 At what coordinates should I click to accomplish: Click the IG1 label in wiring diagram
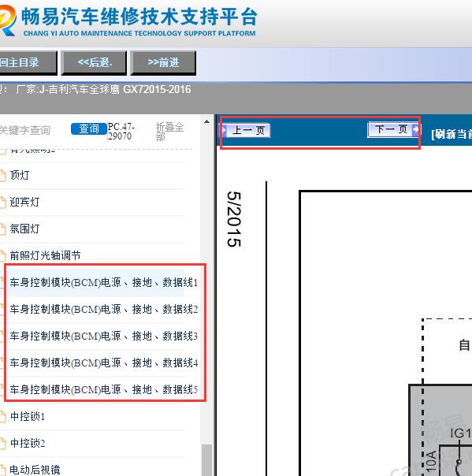[x=460, y=433]
